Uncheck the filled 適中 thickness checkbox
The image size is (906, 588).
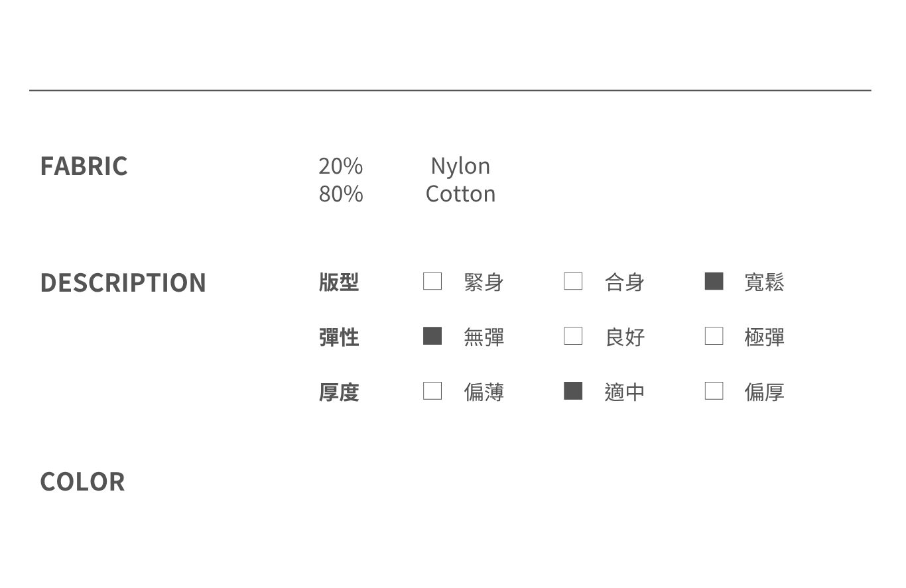pos(573,391)
